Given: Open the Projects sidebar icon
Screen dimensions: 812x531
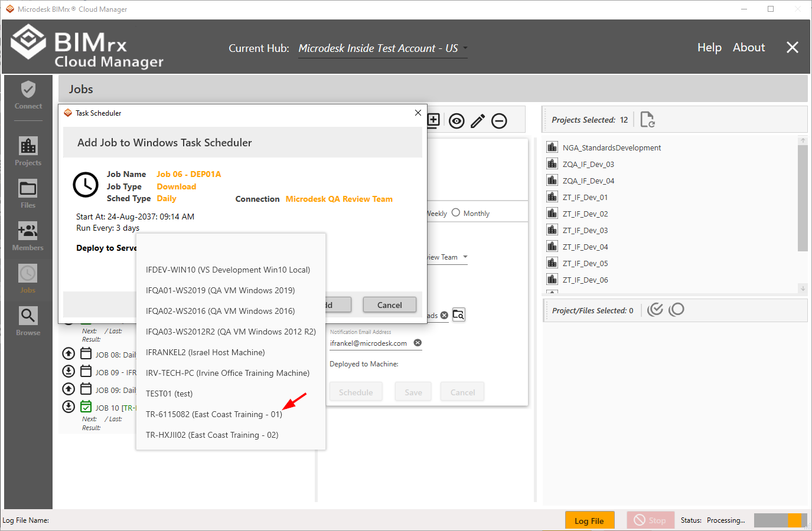Looking at the screenshot, I should tap(28, 151).
